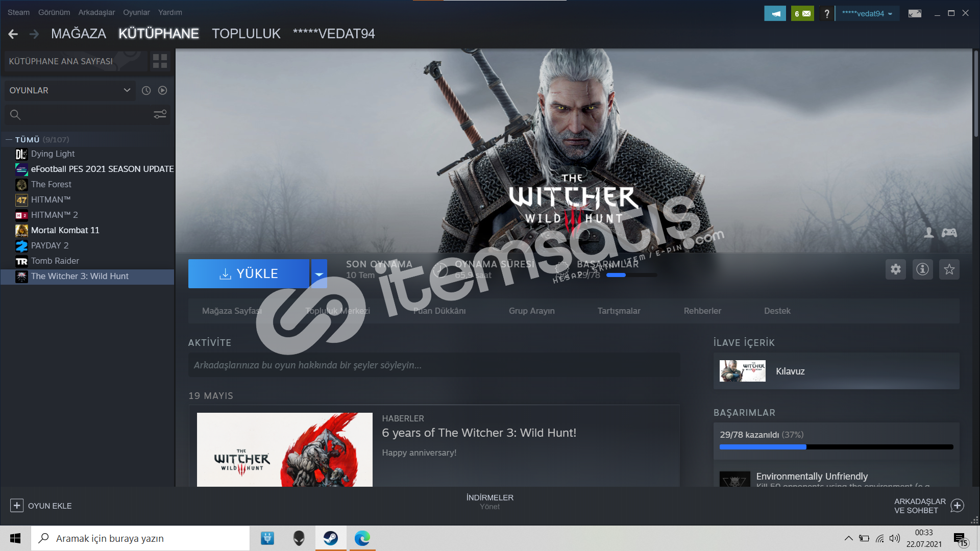Sort games by recent activity clock icon
Image resolution: width=980 pixels, height=551 pixels.
click(146, 90)
